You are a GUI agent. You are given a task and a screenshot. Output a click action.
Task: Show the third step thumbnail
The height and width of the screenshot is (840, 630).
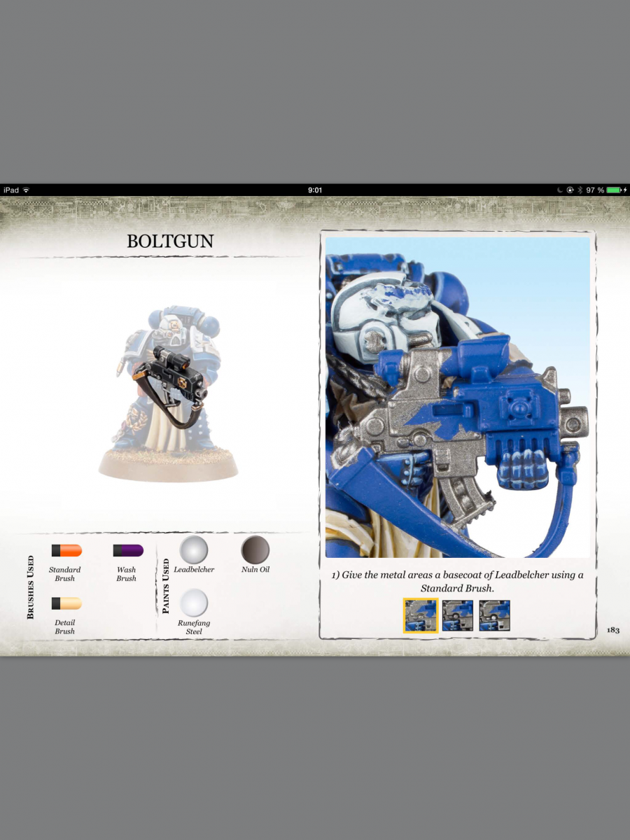[x=494, y=616]
